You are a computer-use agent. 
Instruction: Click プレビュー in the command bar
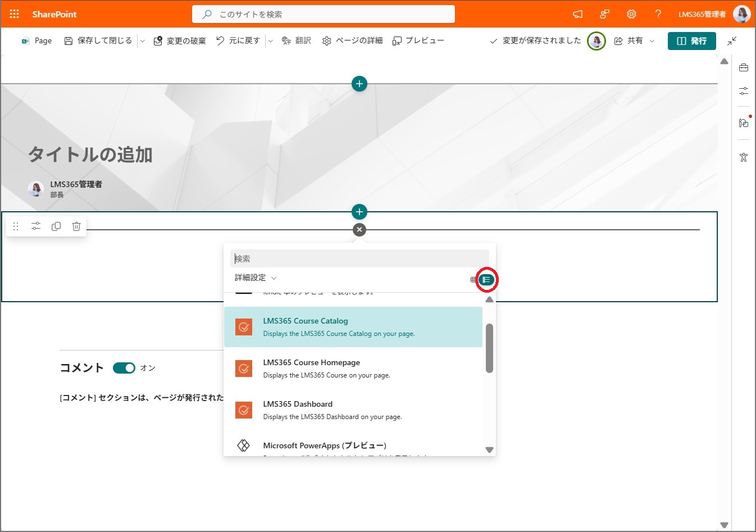tap(418, 41)
